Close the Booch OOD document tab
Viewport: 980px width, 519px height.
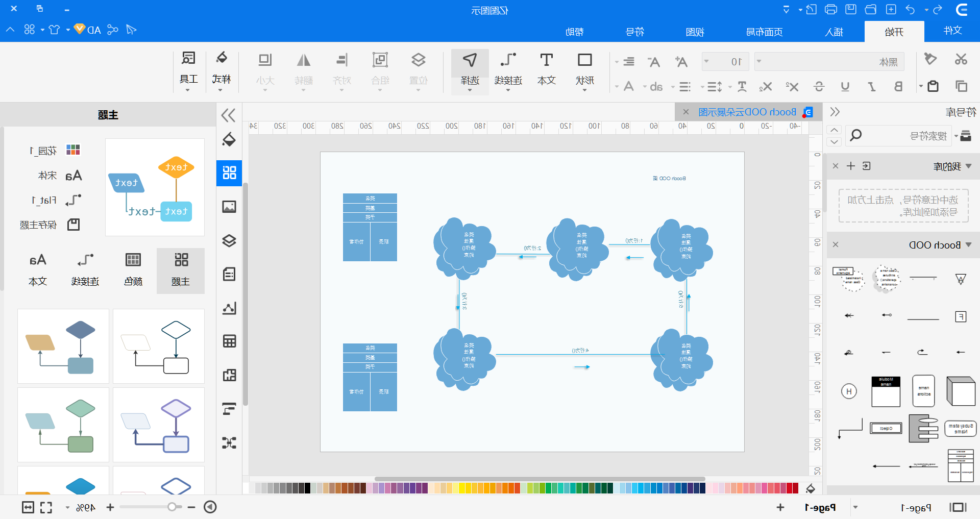pos(686,112)
